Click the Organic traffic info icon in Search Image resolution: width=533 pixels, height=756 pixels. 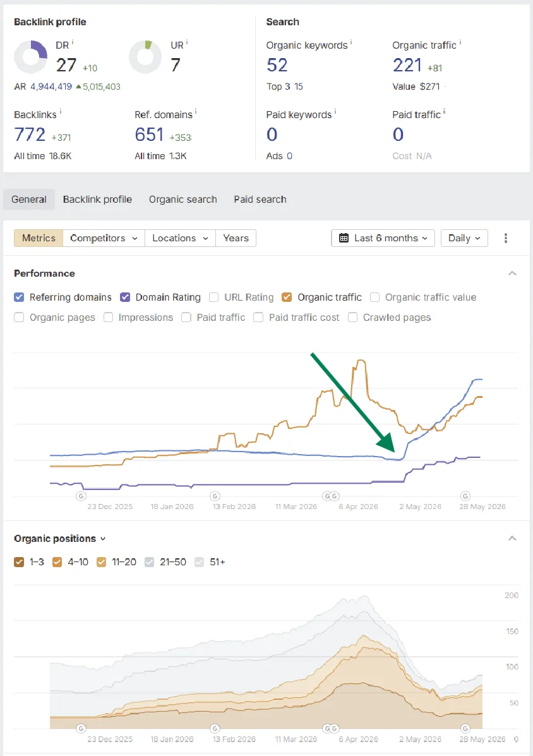460,43
